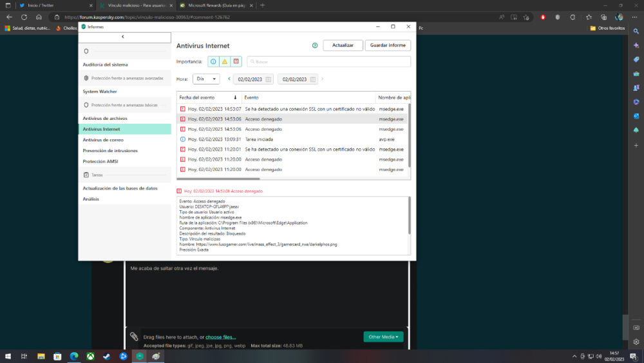
Task: Click the vertical scrollbar of the events table
Action: coord(409,135)
